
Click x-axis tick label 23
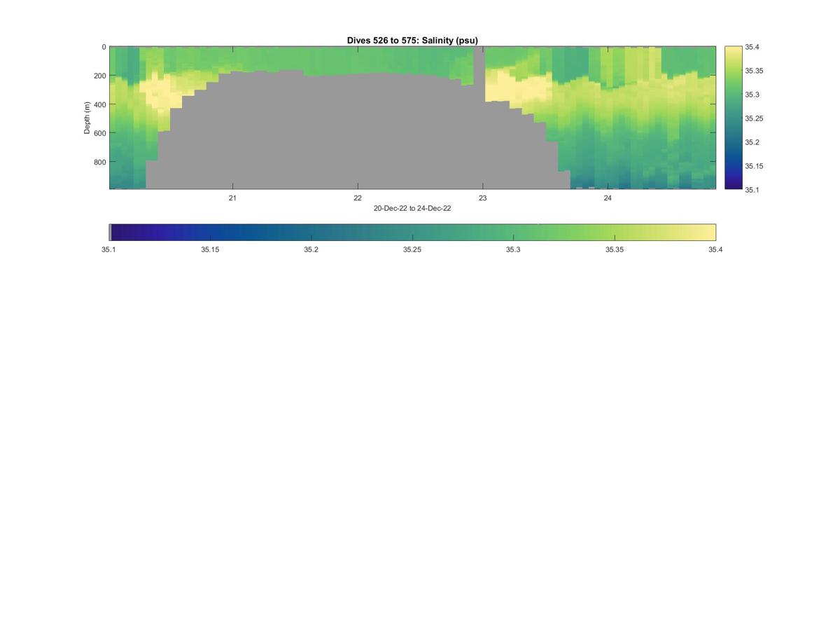pyautogui.click(x=482, y=198)
